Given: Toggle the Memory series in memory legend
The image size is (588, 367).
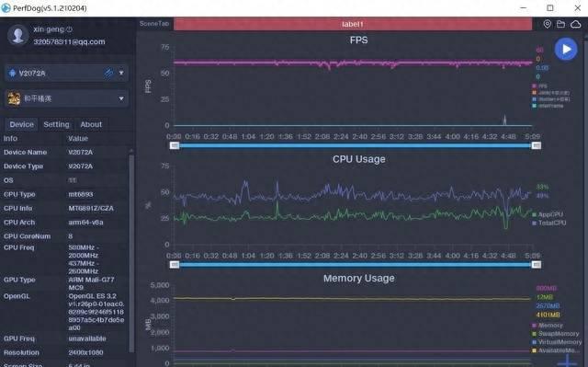Looking at the screenshot, I should tap(548, 326).
